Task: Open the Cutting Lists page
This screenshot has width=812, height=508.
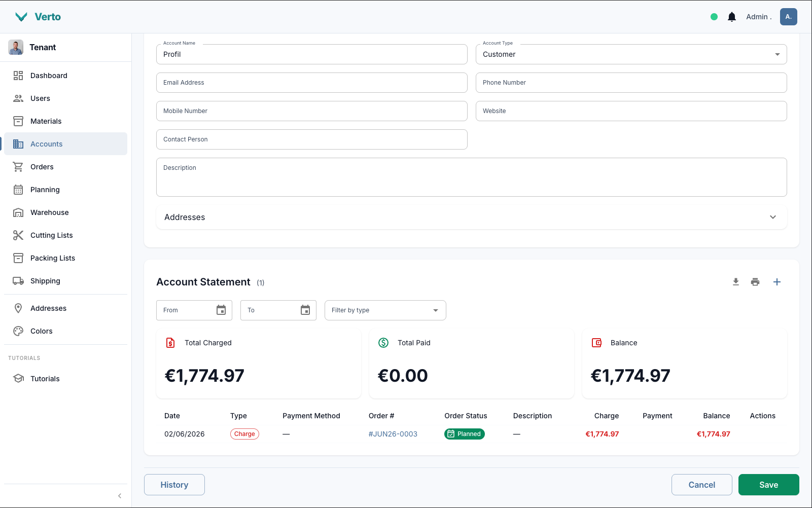Action: 66,235
